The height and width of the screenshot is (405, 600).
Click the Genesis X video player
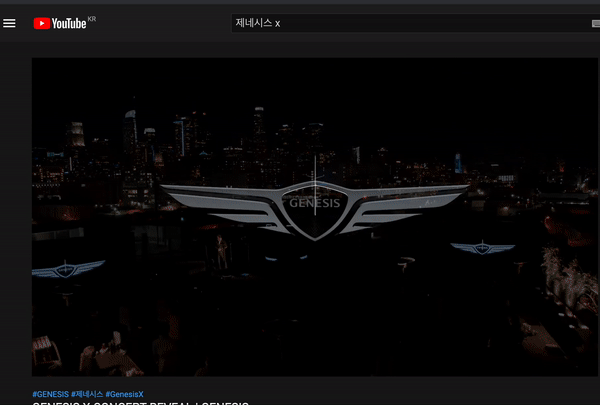[315, 217]
